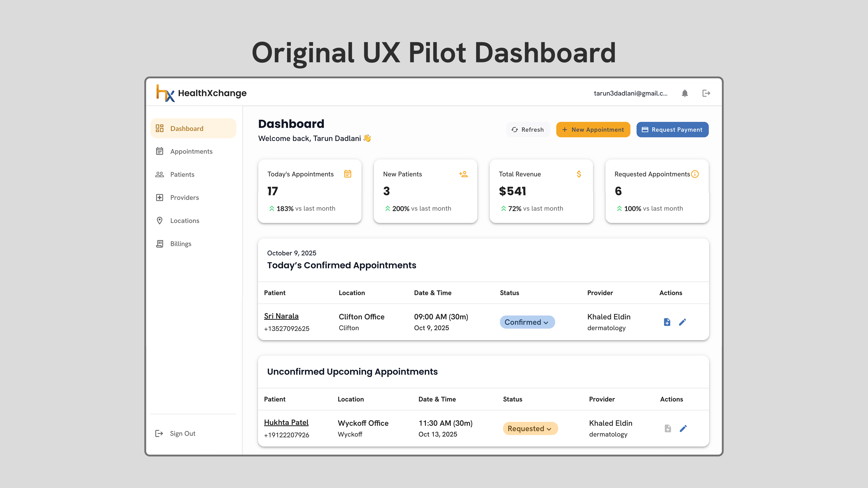Click Sign Out at sidebar bottom
Screen dimensions: 868x488
pyautogui.click(x=175, y=434)
